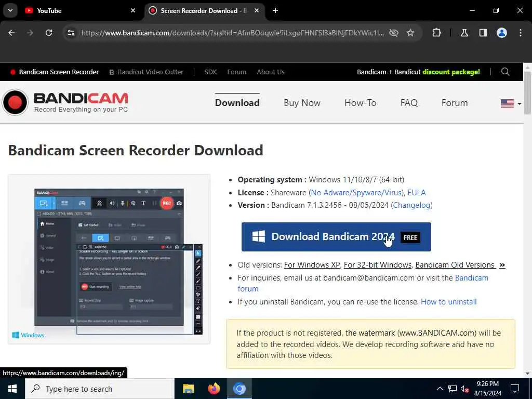Open the How to uninstall link
532x399 pixels.
pyautogui.click(x=448, y=302)
